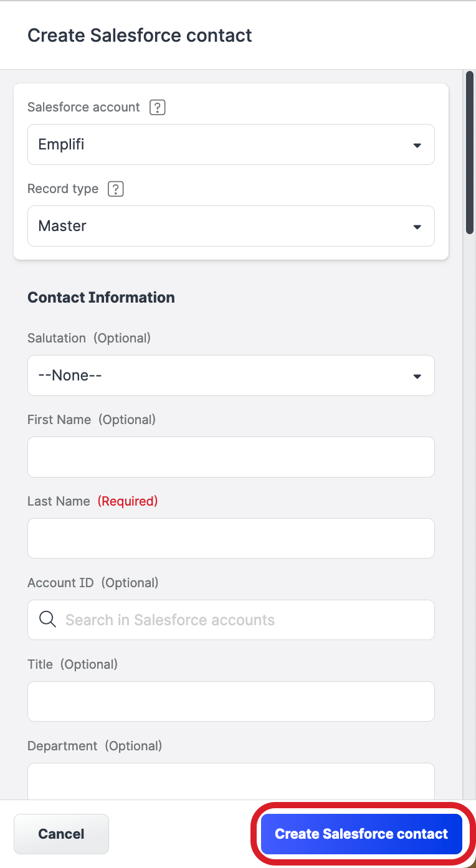Click the Last Name field label
476x868 pixels.
click(59, 501)
